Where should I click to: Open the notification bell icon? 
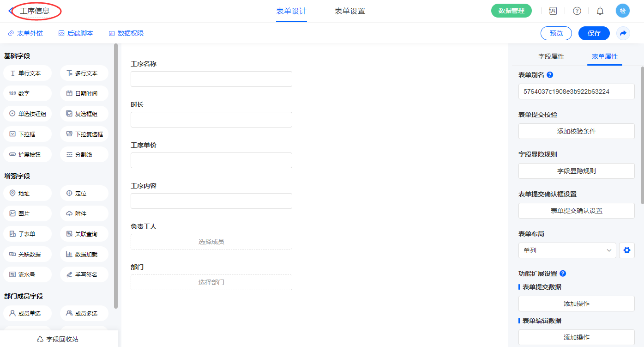click(600, 11)
